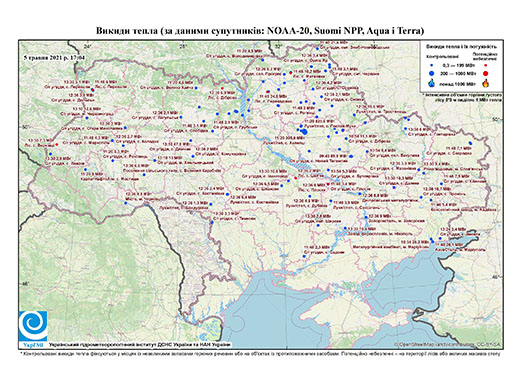This screenshot has width=520, height=368.
Task: Click the large blue legend circle
Action: (432, 73)
